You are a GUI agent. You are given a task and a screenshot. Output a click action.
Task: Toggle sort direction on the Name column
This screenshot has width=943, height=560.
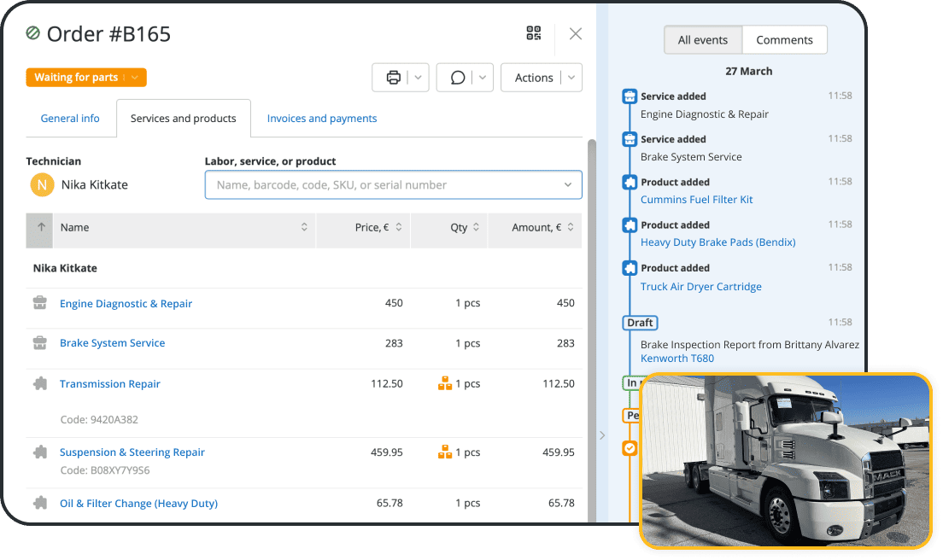304,228
